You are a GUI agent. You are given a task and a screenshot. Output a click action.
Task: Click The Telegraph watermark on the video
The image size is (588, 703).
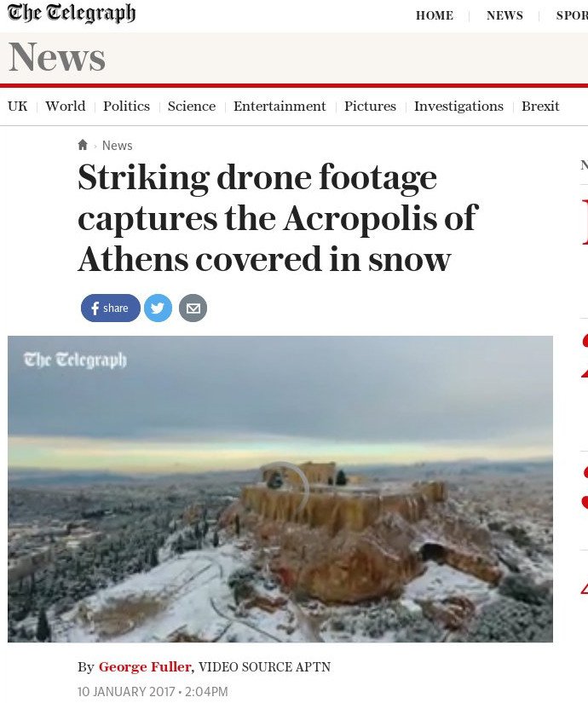tap(75, 360)
